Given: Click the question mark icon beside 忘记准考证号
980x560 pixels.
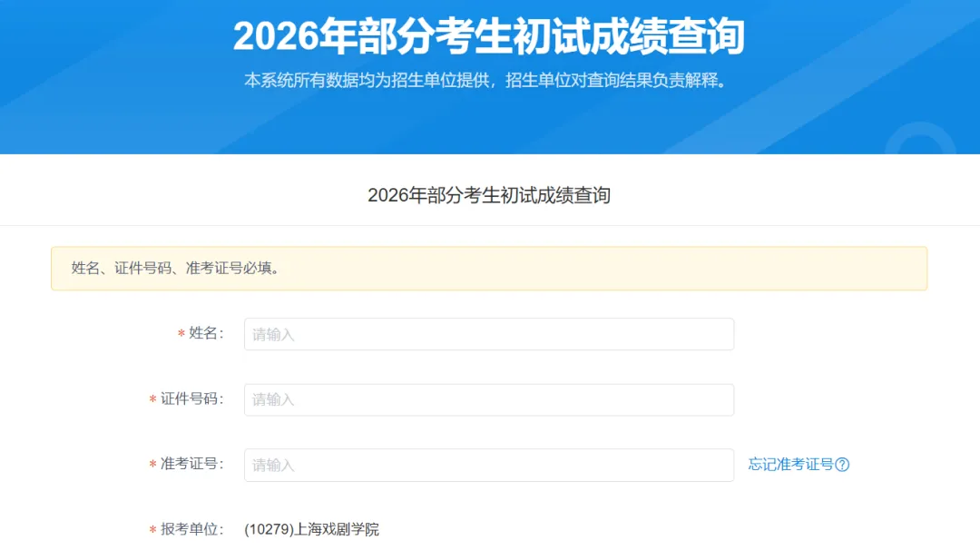Looking at the screenshot, I should pyautogui.click(x=842, y=465).
